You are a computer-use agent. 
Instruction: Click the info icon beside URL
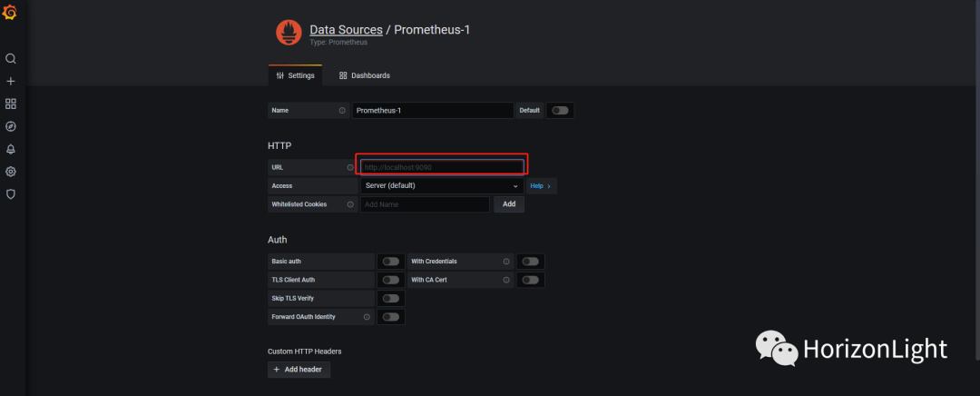(350, 167)
